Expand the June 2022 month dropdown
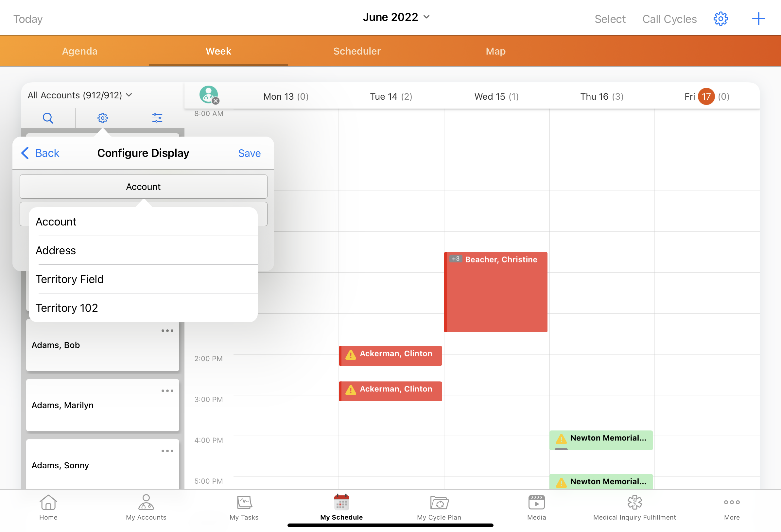The height and width of the screenshot is (532, 781). (396, 17)
